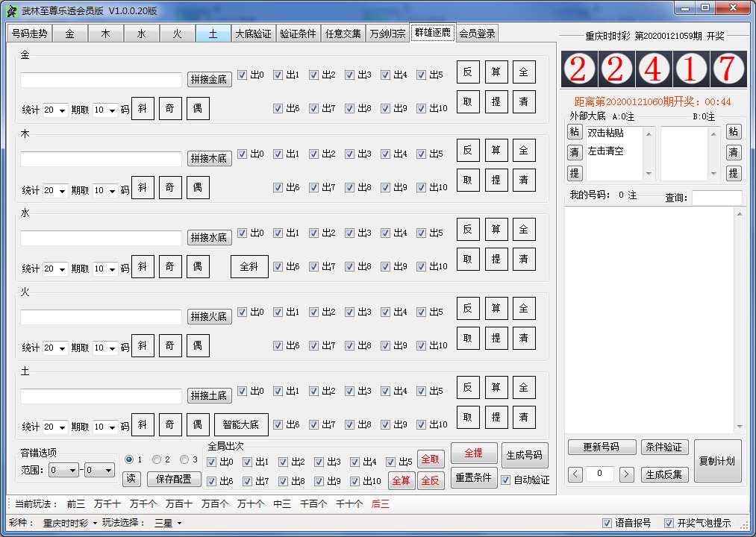Click the left 粘 paste button for 外部大底 A
Image resolution: width=756 pixels, height=537 pixels.
pos(574,132)
